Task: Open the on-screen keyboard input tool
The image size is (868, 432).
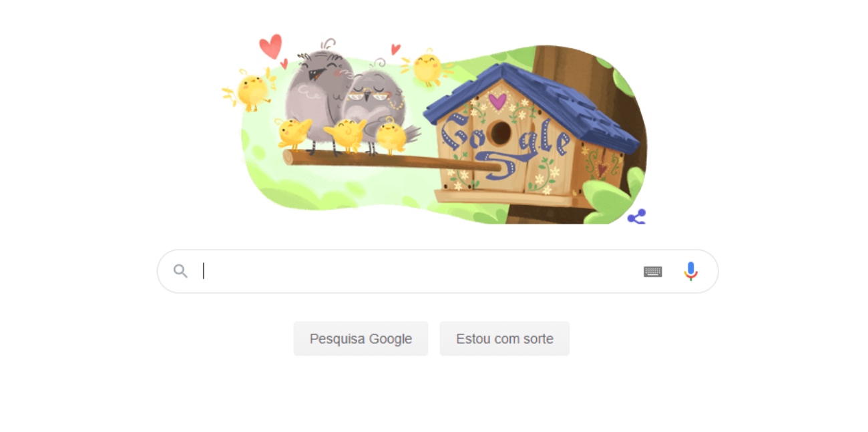Action: click(653, 271)
